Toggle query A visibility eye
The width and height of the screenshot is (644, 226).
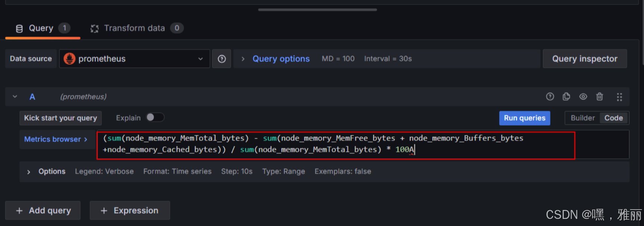[x=583, y=97]
